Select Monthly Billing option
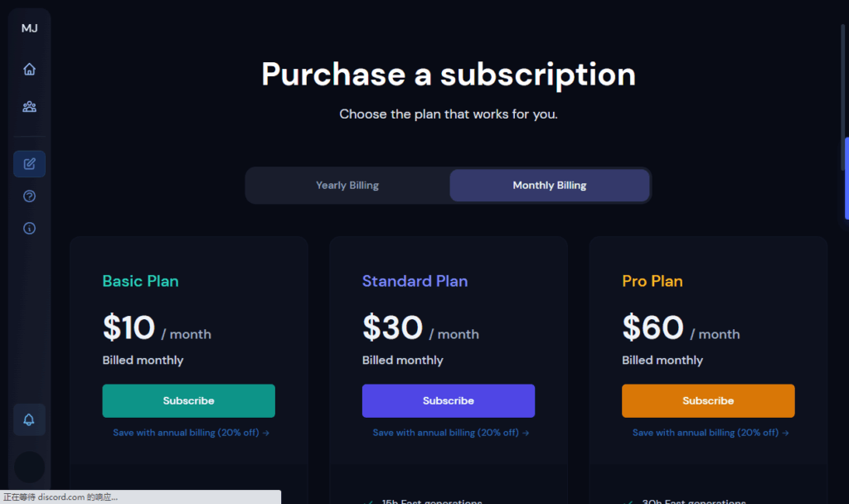 click(x=549, y=186)
